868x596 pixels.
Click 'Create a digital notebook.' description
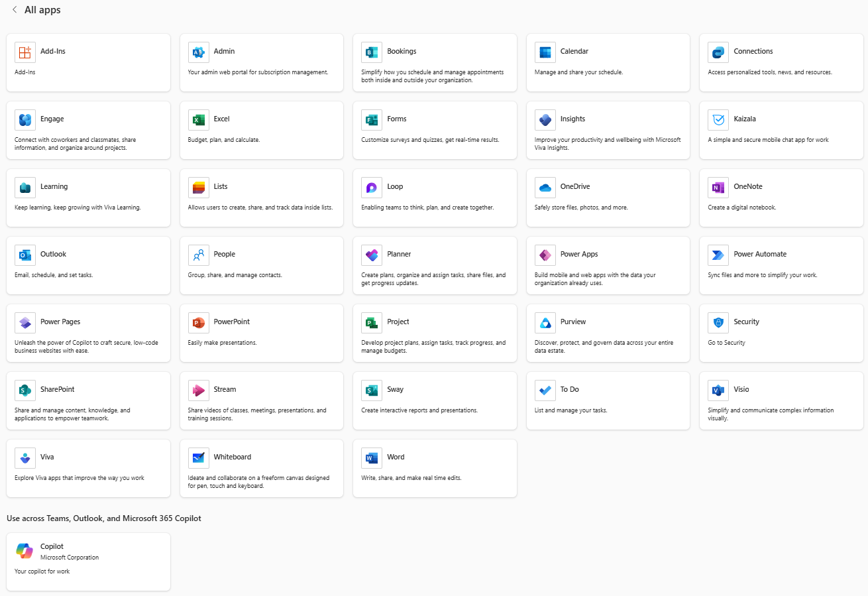tap(741, 208)
